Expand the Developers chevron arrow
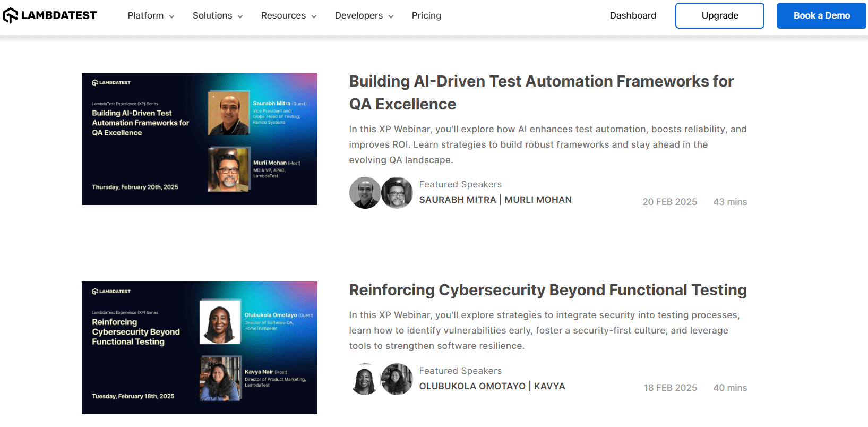The image size is (868, 427). click(391, 16)
